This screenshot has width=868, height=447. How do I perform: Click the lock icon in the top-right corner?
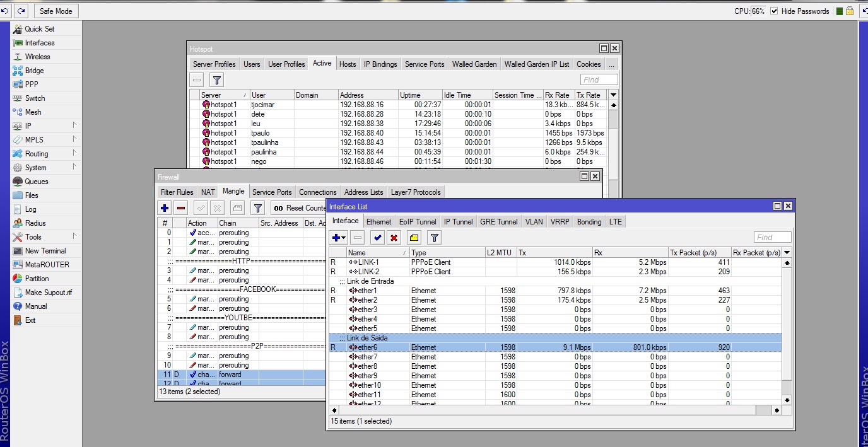[850, 11]
